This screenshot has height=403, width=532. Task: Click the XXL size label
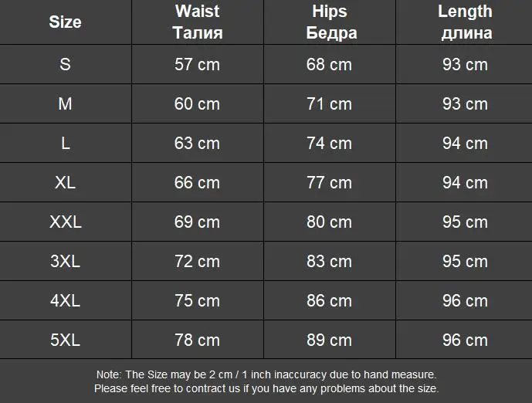click(65, 222)
